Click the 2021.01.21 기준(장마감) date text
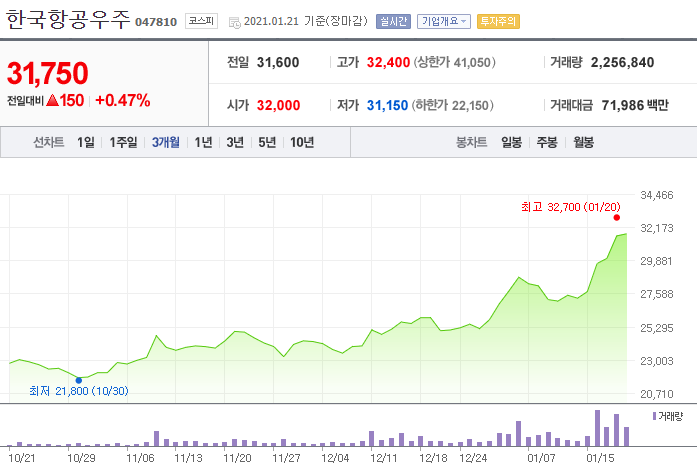Screen dimensions: 697x467 tap(306, 21)
